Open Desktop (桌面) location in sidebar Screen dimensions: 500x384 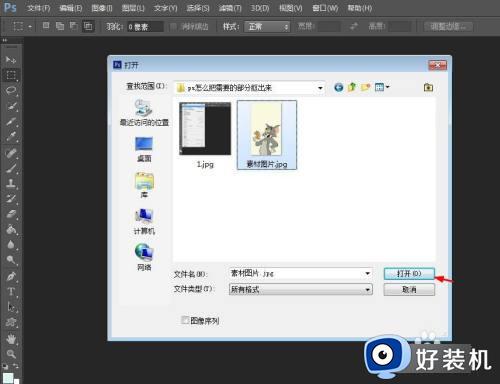[144, 149]
